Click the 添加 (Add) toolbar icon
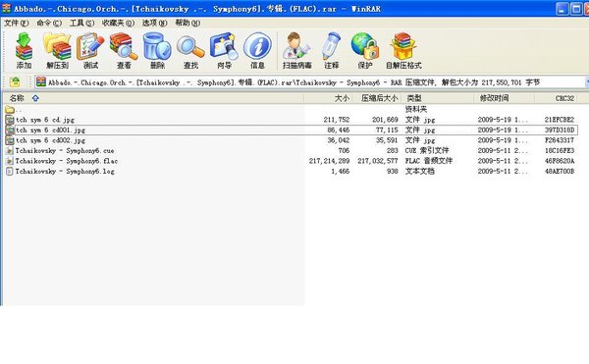Image resolution: width=589 pixels, height=364 pixels. coord(24,50)
